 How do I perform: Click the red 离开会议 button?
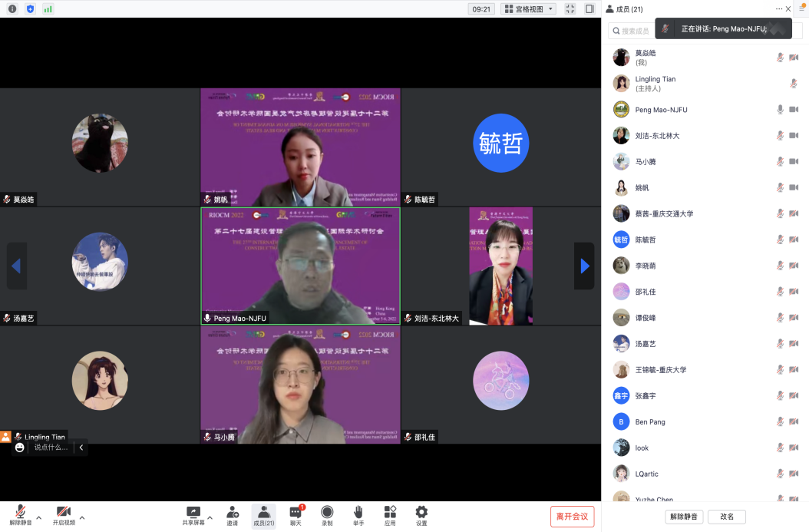(572, 517)
